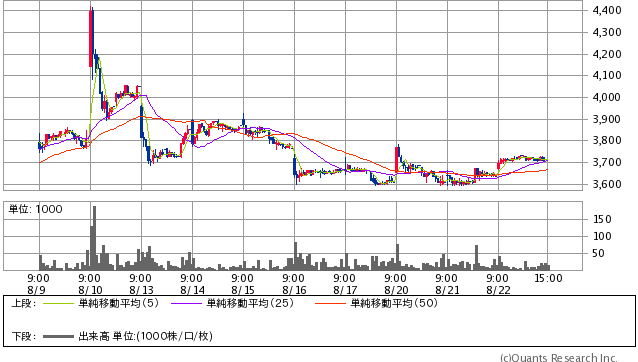
Task: Click the (c)Quants Research Inc. credit
Action: coord(559,358)
